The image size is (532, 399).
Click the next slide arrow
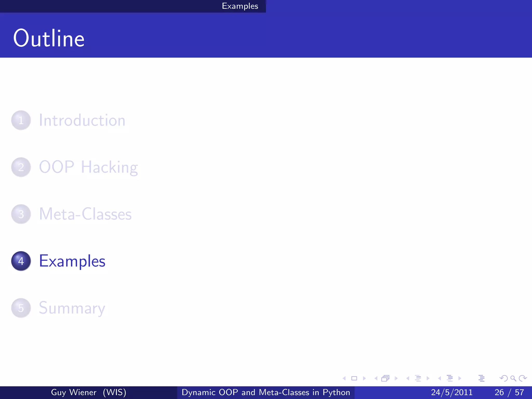pyautogui.click(x=364, y=378)
